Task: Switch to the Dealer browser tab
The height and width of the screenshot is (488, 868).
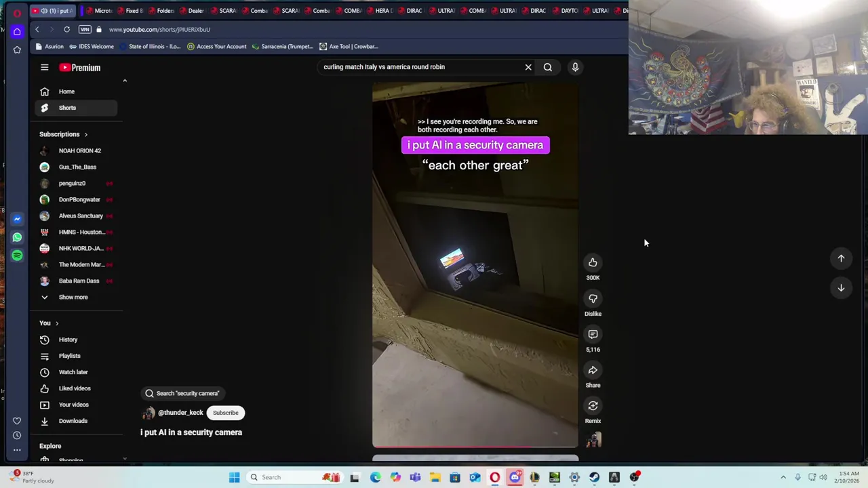Action: coord(192,10)
